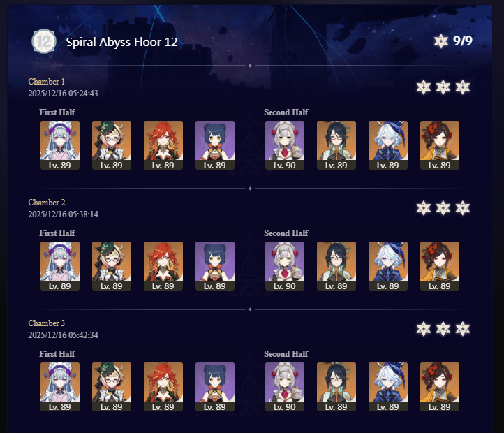Select Chamber 1 first-half glasses character with green hat
Viewport: 504px width, 433px height.
click(x=112, y=145)
